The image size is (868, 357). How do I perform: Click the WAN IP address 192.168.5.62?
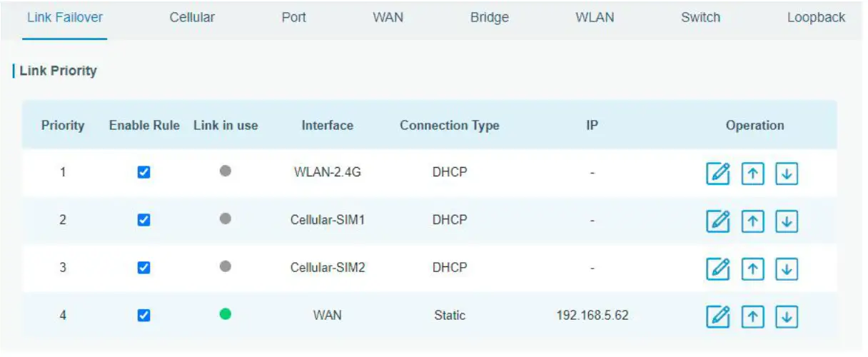[592, 315]
